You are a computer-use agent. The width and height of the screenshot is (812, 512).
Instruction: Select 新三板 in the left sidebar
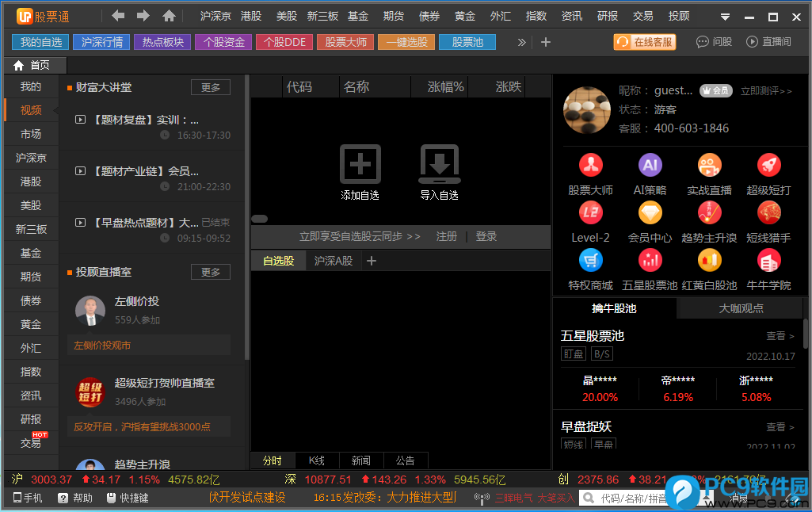(31, 229)
